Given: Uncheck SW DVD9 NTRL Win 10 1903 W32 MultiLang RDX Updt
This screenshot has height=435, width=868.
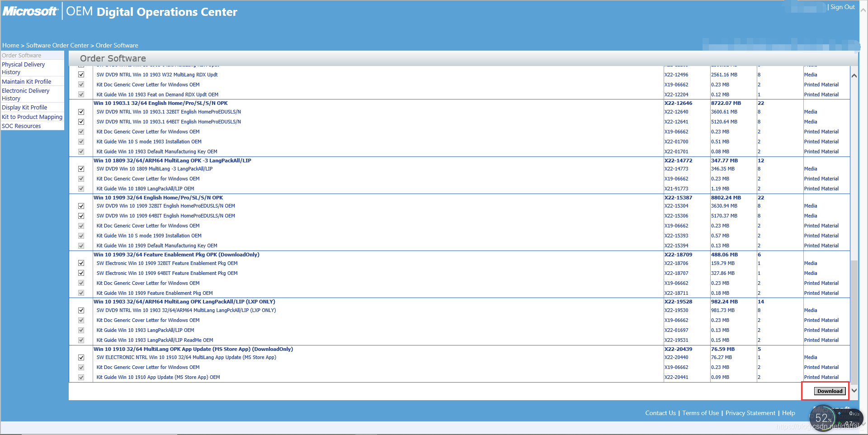Looking at the screenshot, I should [x=81, y=75].
